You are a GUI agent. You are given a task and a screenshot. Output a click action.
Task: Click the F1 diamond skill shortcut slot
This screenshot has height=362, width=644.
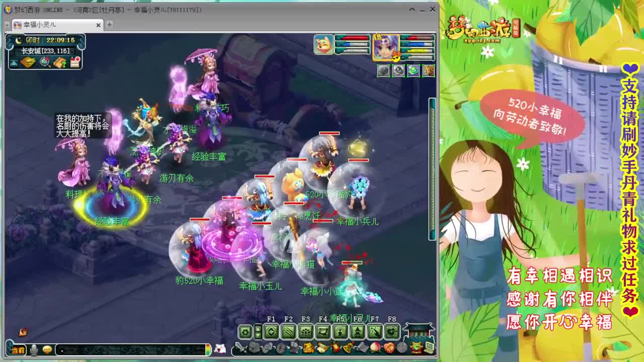[271, 331]
